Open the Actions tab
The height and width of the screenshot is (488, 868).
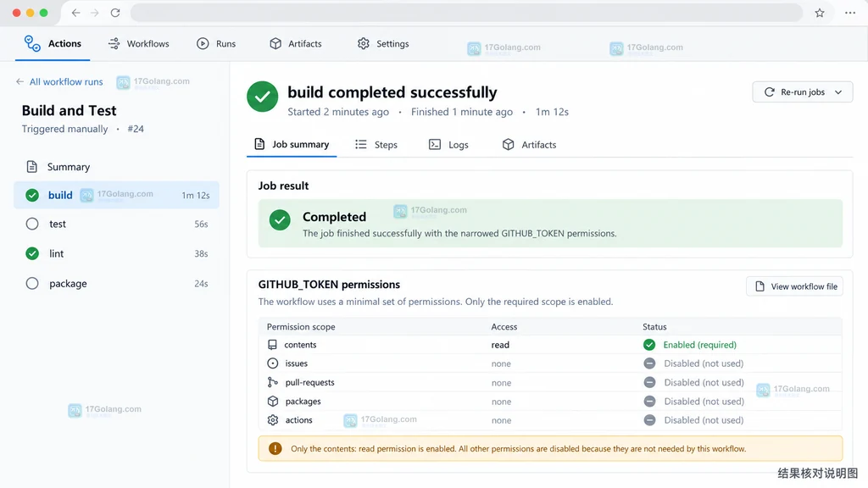pyautogui.click(x=53, y=44)
